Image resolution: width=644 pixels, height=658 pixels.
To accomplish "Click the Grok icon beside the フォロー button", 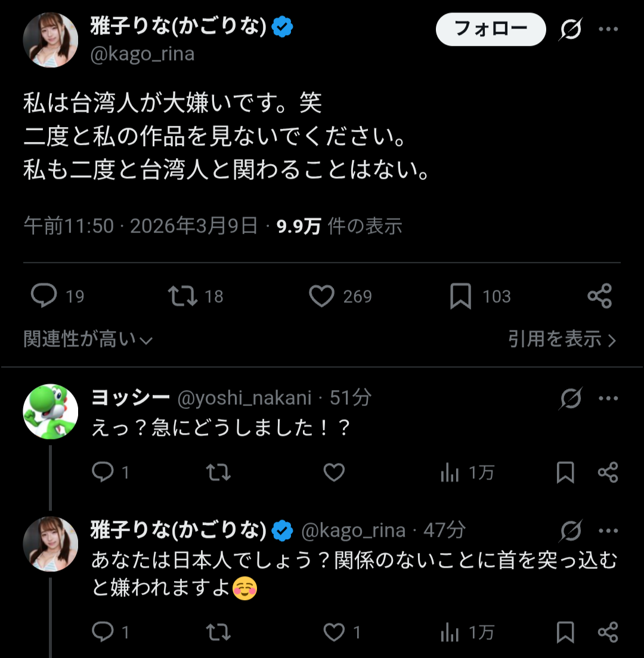I will tap(571, 29).
